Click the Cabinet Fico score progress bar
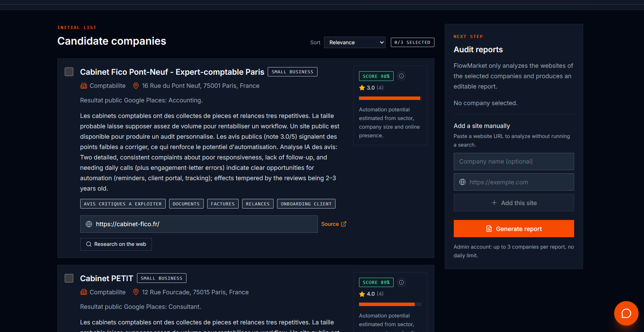This screenshot has width=644, height=332. point(390,98)
